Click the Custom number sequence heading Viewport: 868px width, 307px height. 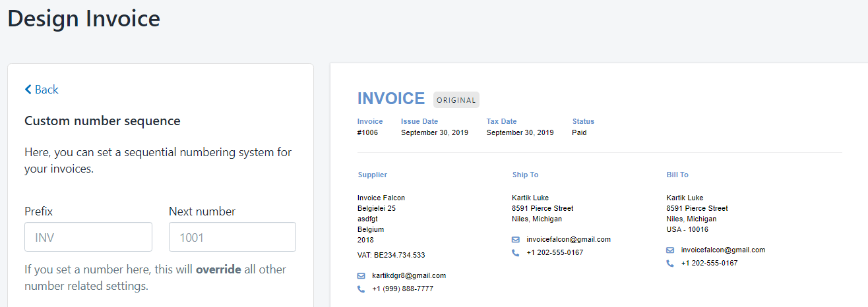tap(102, 121)
